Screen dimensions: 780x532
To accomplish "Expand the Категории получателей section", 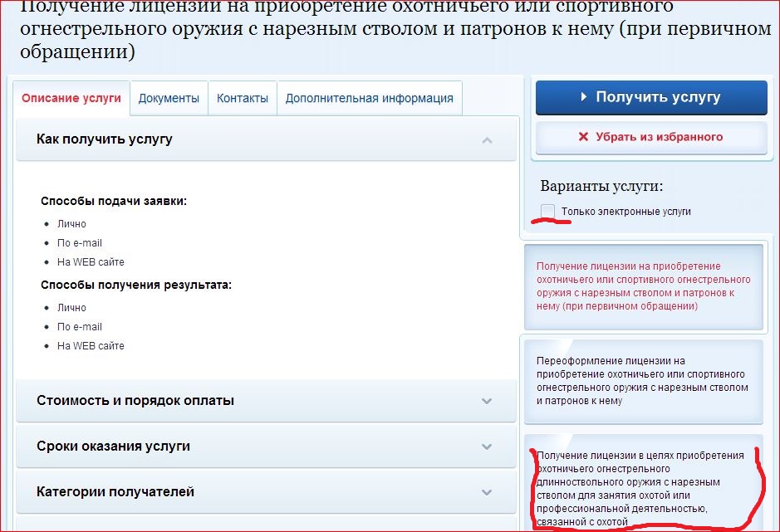I will (x=115, y=492).
